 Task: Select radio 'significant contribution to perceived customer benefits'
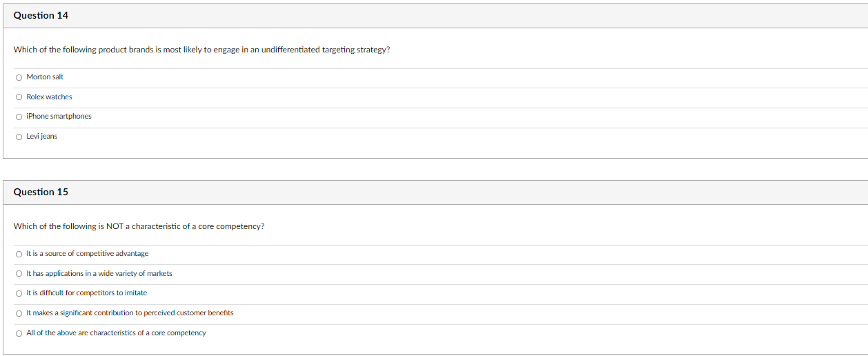click(19, 313)
